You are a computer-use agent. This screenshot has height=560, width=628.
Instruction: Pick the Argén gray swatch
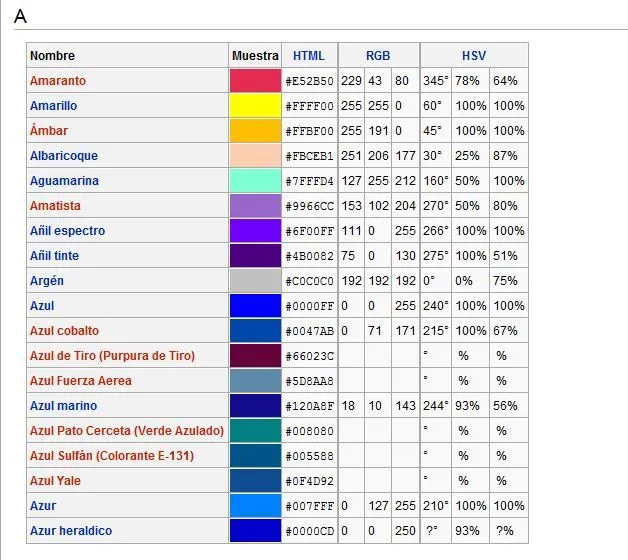[255, 281]
